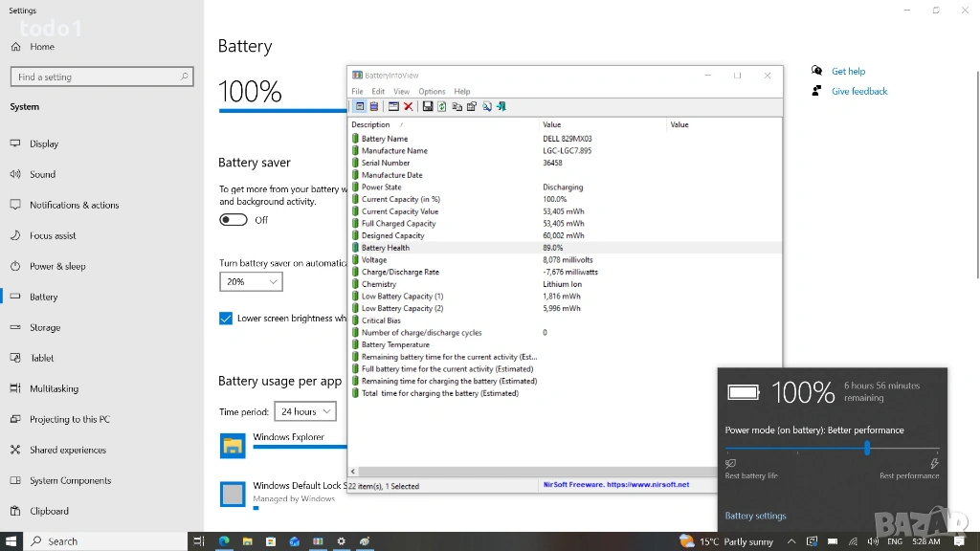This screenshot has height=551, width=980.
Task: Uncheck Lower screen brightness checkbox
Action: coord(226,319)
